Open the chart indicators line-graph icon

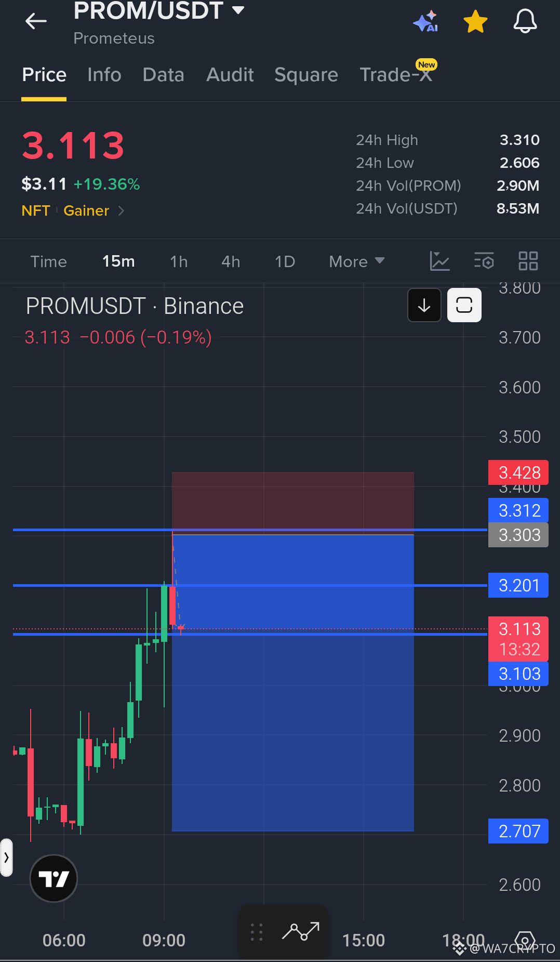click(x=439, y=261)
